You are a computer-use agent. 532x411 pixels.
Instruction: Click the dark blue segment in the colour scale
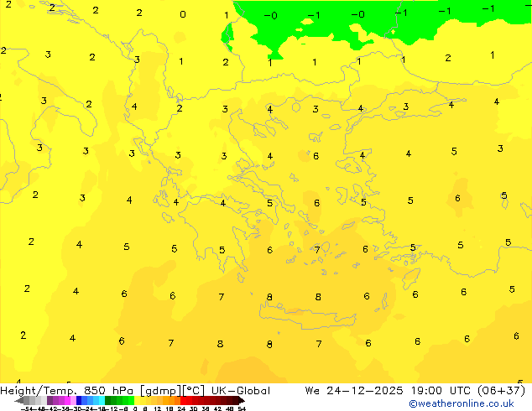[x=79, y=400]
